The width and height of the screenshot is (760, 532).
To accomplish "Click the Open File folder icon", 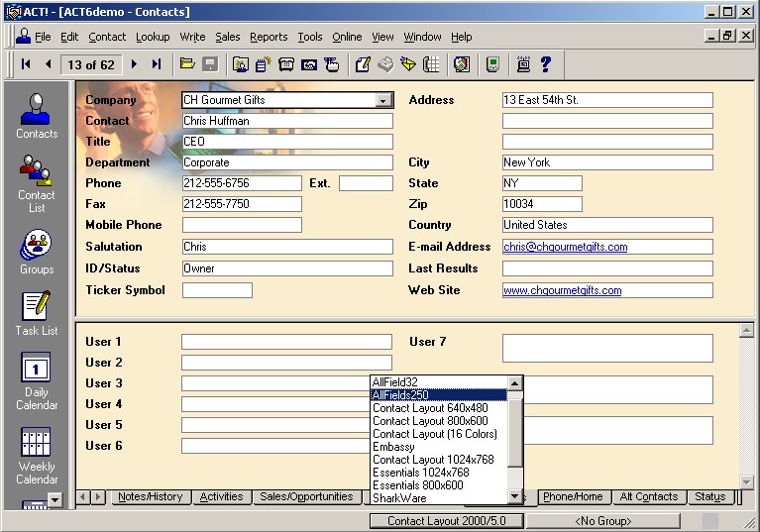I will [x=187, y=64].
